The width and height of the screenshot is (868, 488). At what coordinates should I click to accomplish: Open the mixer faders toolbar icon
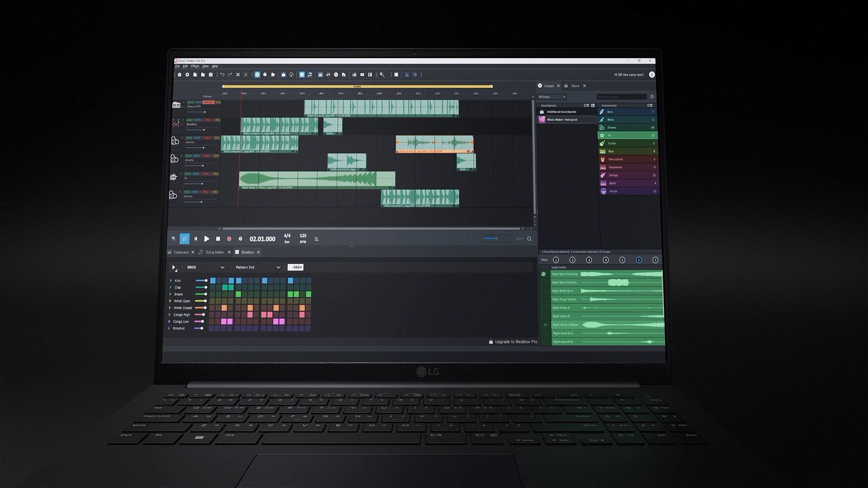point(328,75)
